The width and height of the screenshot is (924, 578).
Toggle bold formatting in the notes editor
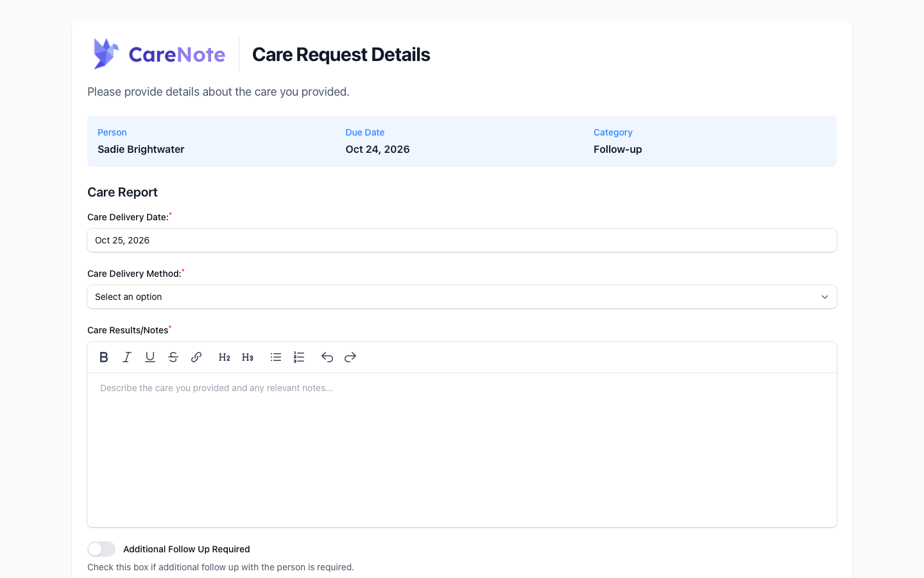coord(104,357)
